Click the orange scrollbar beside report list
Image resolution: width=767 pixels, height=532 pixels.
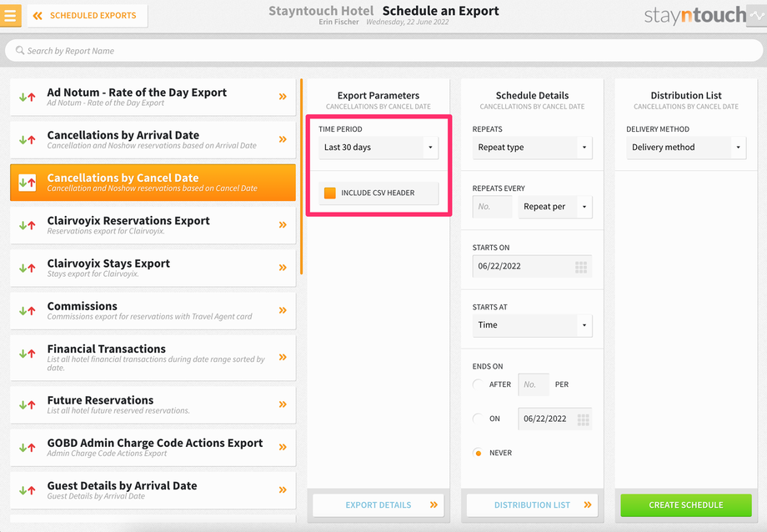point(301,176)
